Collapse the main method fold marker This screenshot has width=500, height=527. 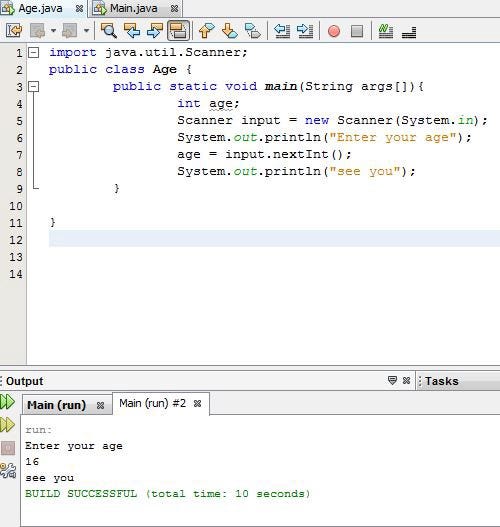(33, 87)
